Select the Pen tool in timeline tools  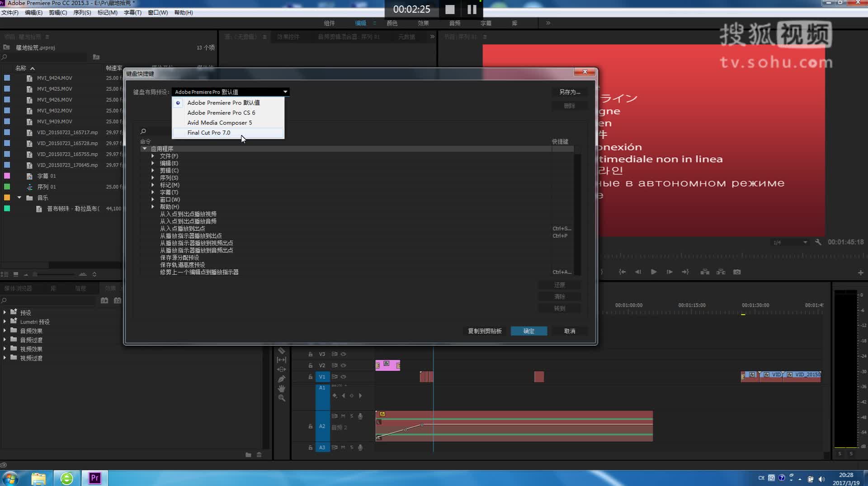tap(281, 379)
